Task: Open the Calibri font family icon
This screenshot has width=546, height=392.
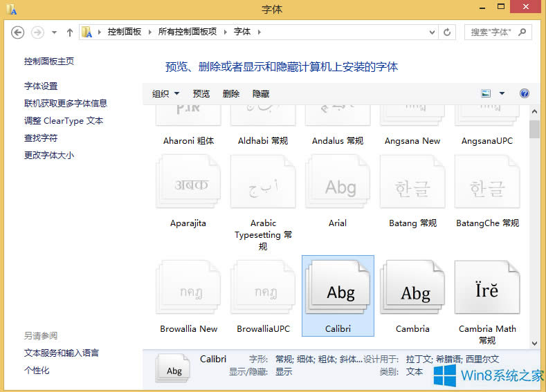Action: pos(338,288)
